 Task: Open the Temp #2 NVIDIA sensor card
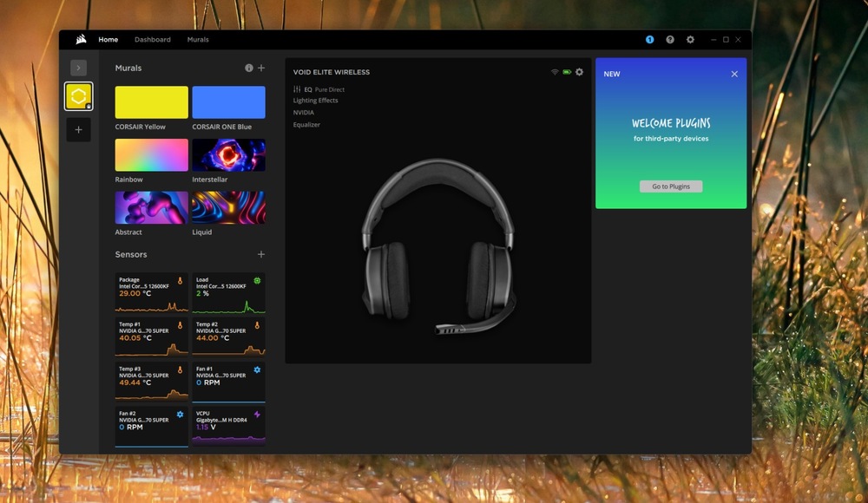tap(228, 337)
